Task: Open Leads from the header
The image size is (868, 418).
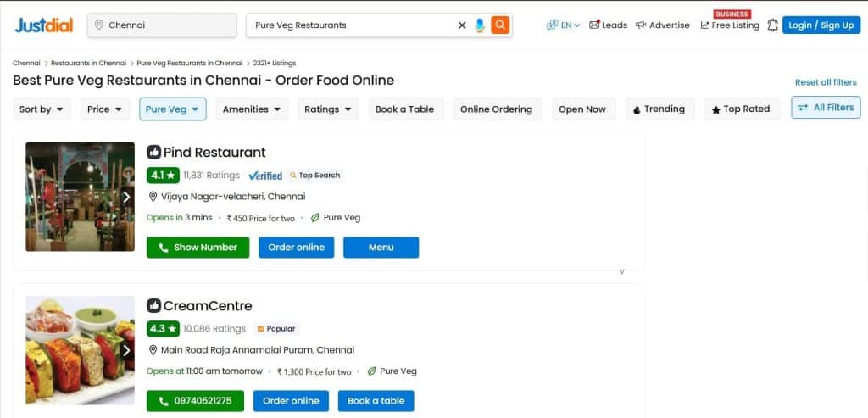Action: coord(609,25)
